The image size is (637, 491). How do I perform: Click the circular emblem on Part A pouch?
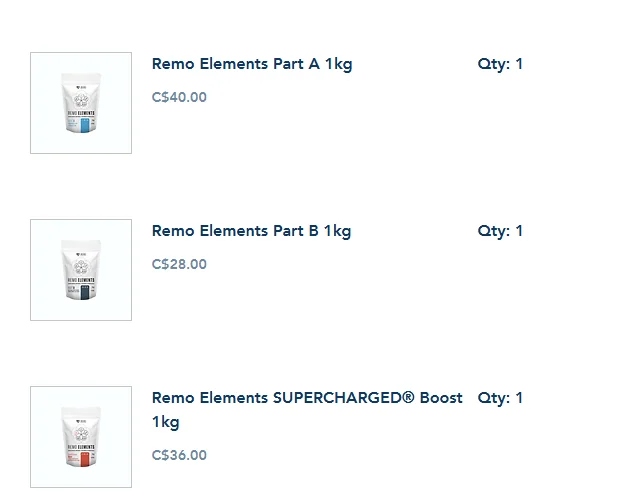tap(81, 100)
